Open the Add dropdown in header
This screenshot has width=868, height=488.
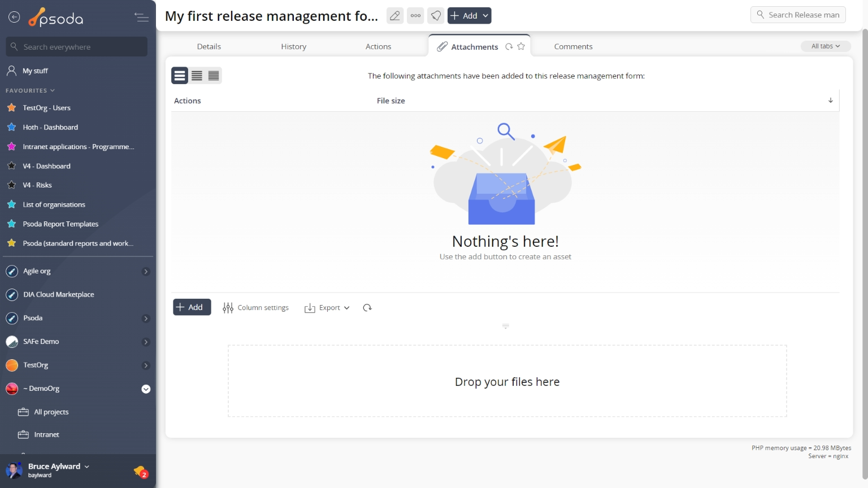click(x=469, y=16)
